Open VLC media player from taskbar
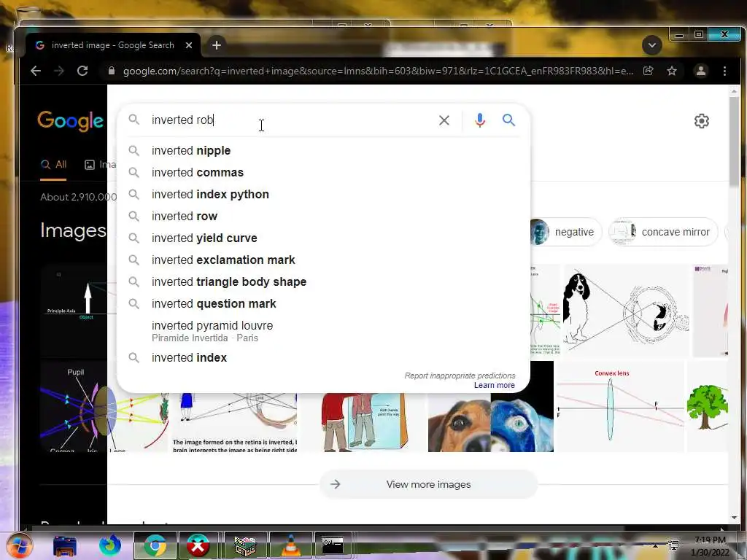The height and width of the screenshot is (560, 747). (290, 545)
